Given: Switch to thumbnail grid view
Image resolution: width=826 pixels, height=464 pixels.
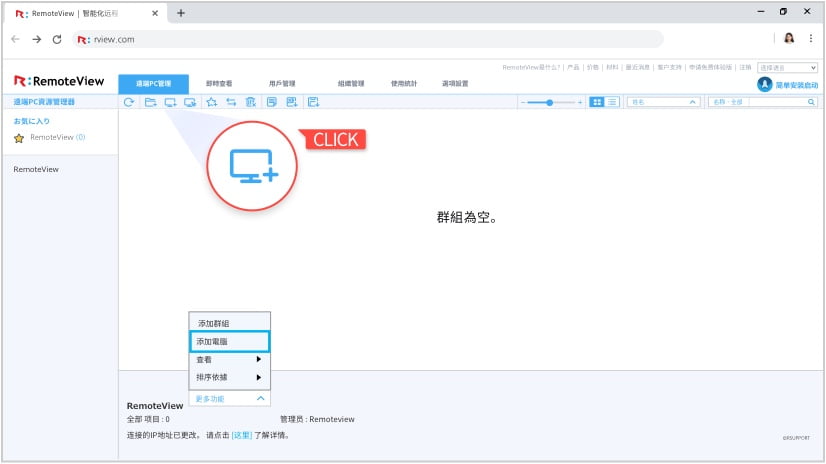Looking at the screenshot, I should (x=596, y=102).
